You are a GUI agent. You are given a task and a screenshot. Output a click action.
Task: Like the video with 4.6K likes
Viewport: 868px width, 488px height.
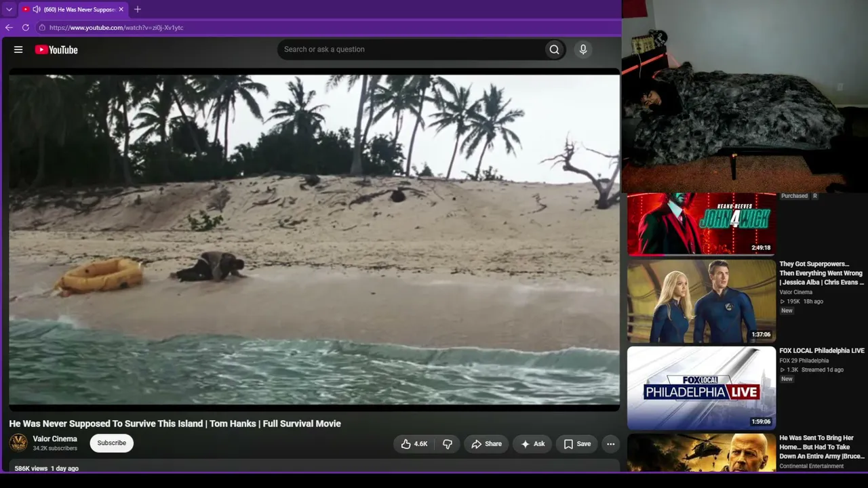[x=414, y=444]
